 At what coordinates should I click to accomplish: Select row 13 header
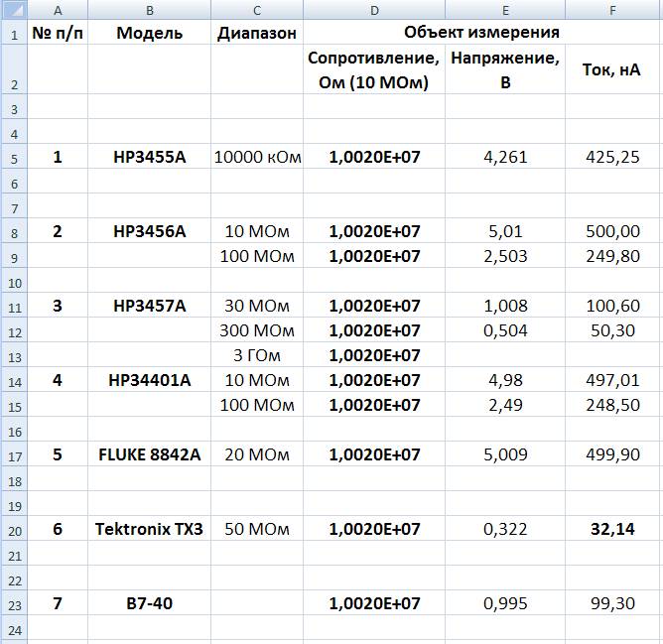click(x=14, y=355)
